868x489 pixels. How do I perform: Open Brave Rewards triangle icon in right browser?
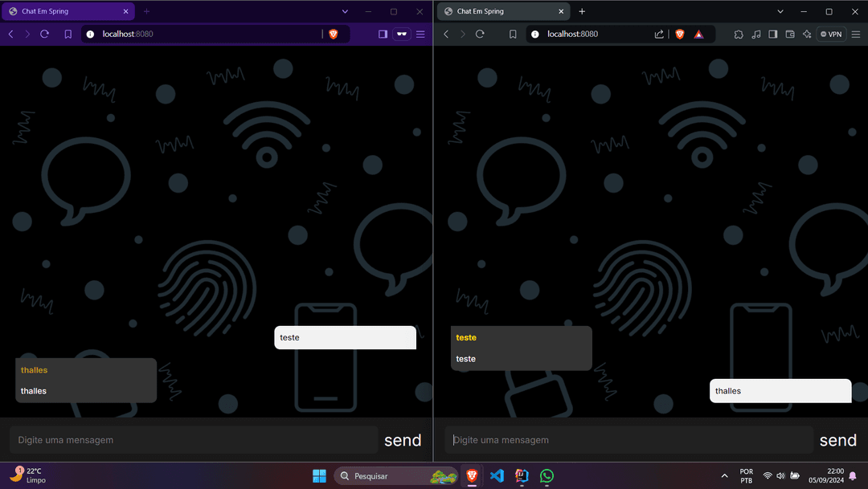698,35
